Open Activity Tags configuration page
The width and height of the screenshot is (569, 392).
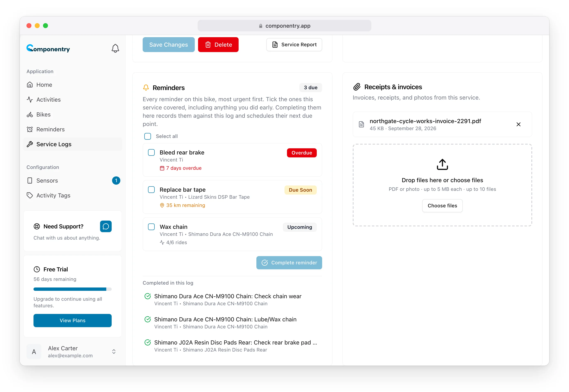pyautogui.click(x=73, y=195)
